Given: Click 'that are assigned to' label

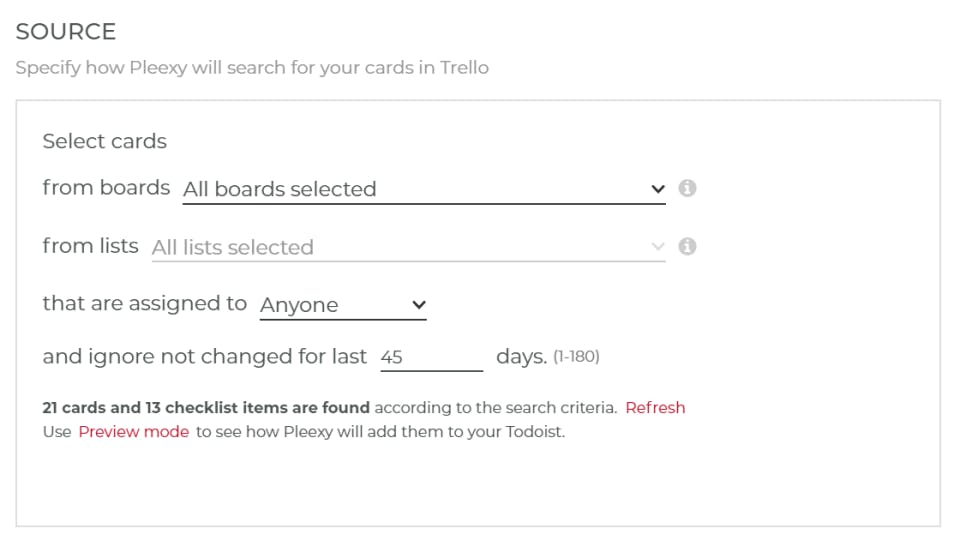Looking at the screenshot, I should click(x=144, y=304).
